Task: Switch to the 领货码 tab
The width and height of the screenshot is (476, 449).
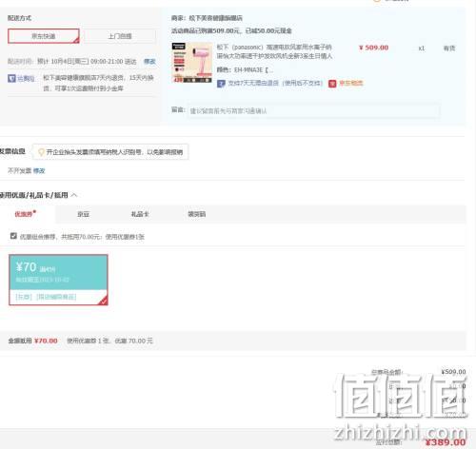Action: [x=197, y=214]
